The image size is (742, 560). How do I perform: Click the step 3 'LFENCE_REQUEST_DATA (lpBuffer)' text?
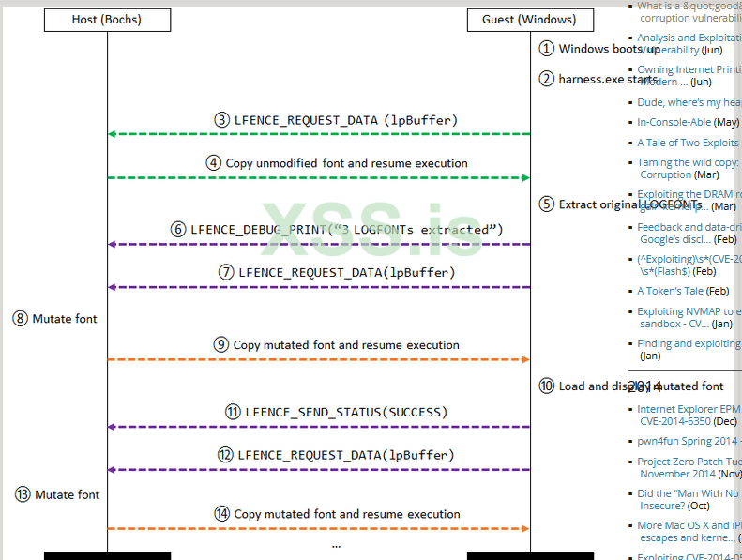click(346, 120)
